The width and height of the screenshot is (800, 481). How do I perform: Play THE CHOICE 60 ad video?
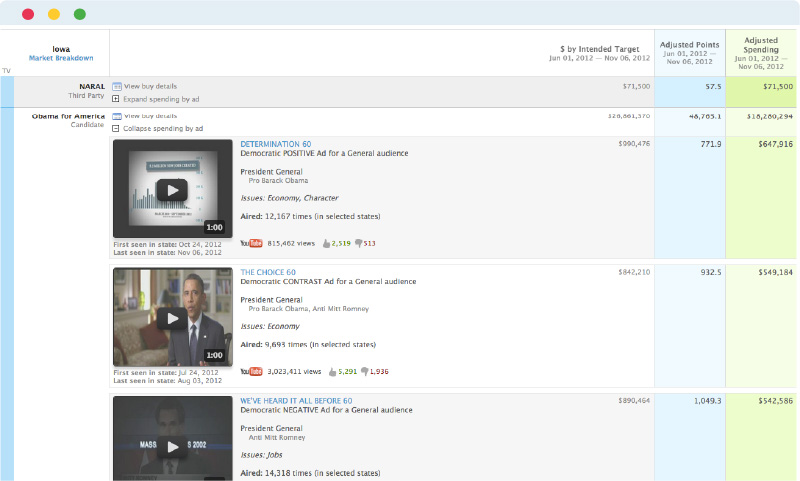pos(172,318)
